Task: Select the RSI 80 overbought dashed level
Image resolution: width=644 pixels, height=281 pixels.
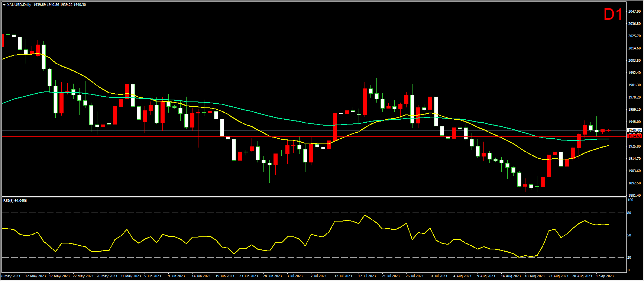Action: [x=313, y=213]
